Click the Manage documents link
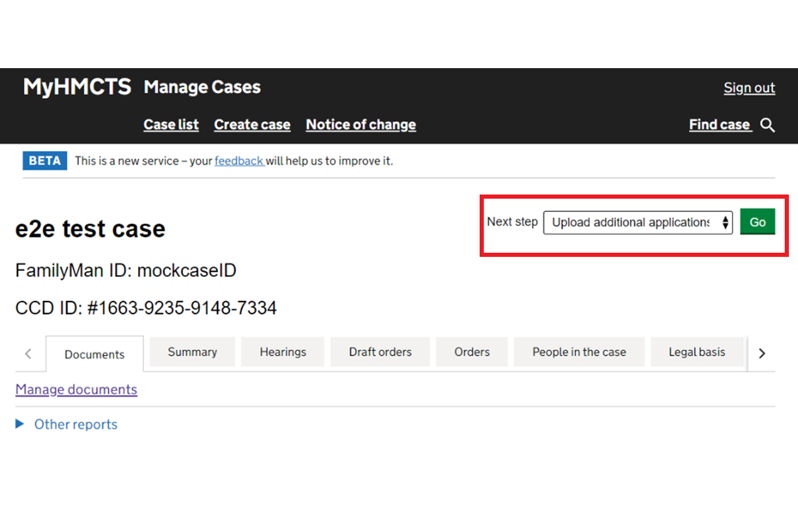This screenshot has width=798, height=532. pyautogui.click(x=76, y=390)
